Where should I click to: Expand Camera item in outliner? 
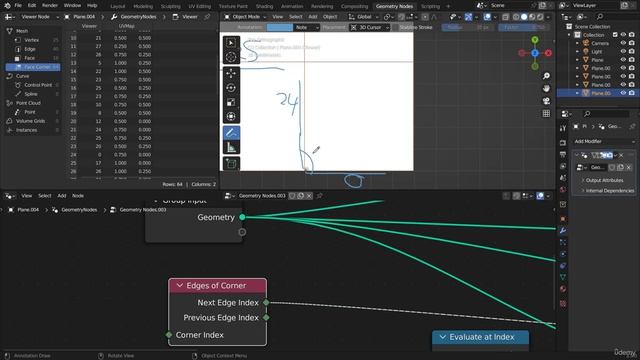coord(577,43)
